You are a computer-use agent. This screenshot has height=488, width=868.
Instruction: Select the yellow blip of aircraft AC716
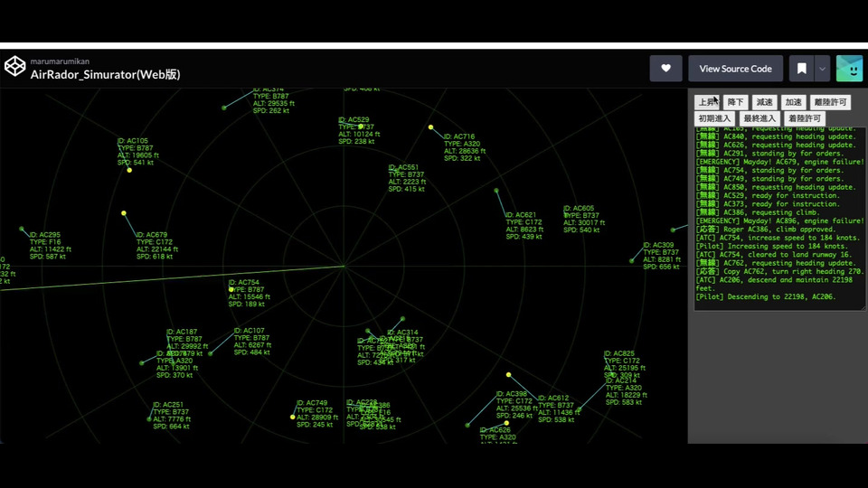point(430,127)
